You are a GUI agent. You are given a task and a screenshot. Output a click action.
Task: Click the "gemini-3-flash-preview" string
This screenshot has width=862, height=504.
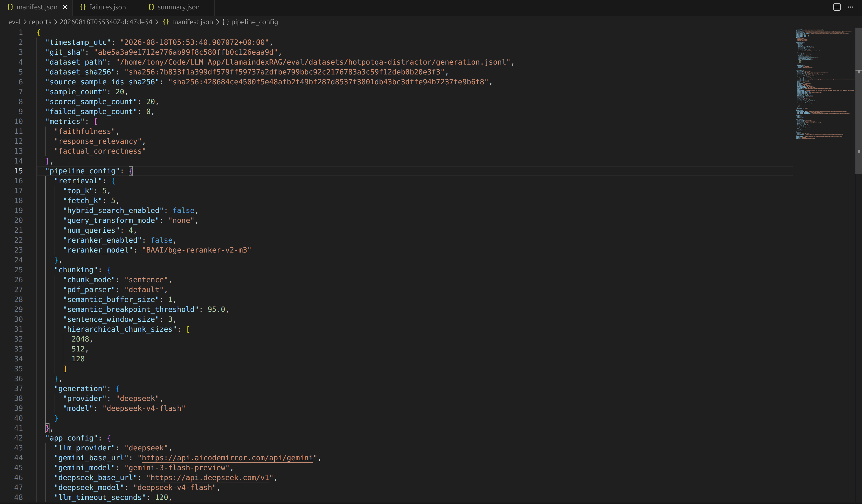pyautogui.click(x=177, y=468)
